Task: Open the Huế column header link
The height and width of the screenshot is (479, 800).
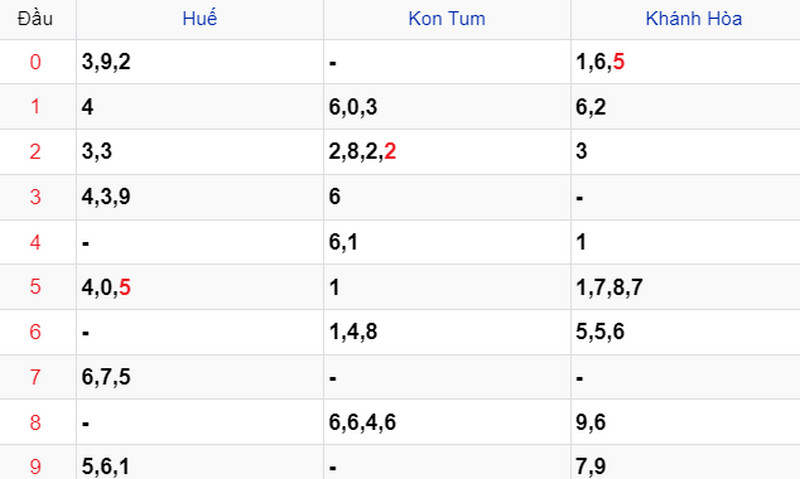Action: (199, 18)
